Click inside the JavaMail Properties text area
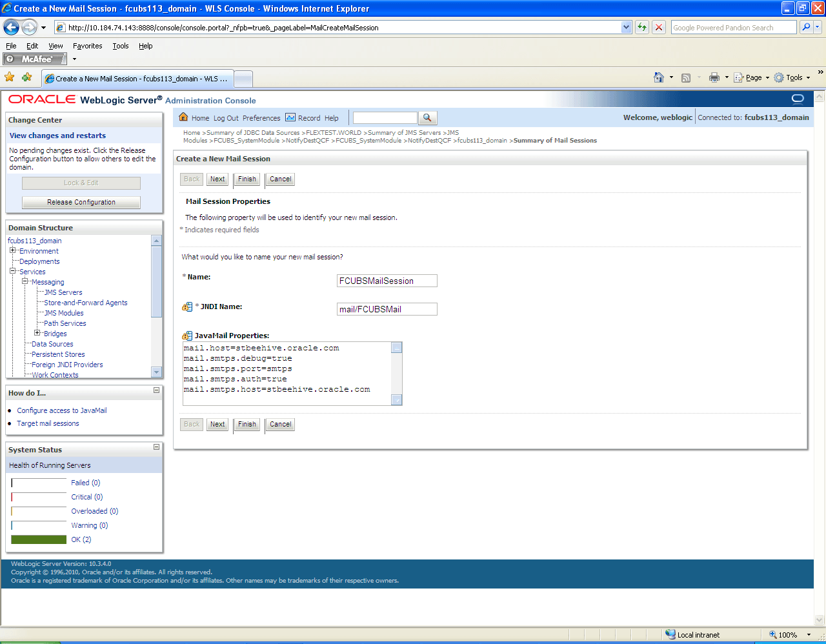 (287, 373)
